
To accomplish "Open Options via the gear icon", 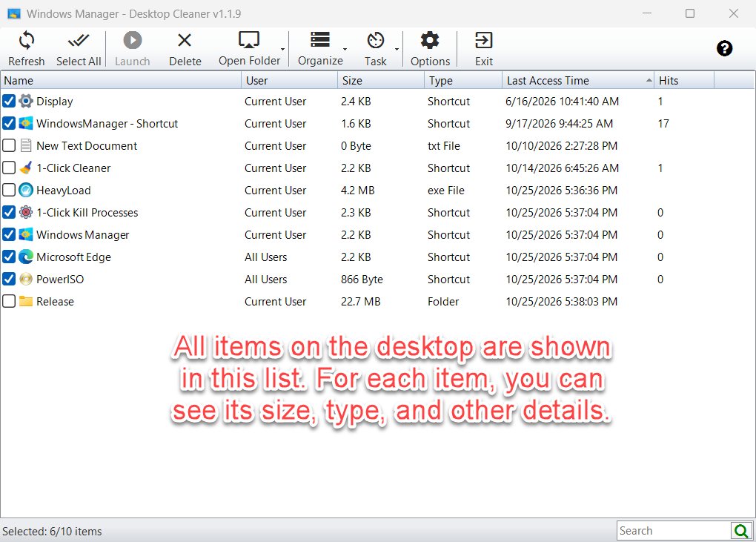I will (430, 40).
